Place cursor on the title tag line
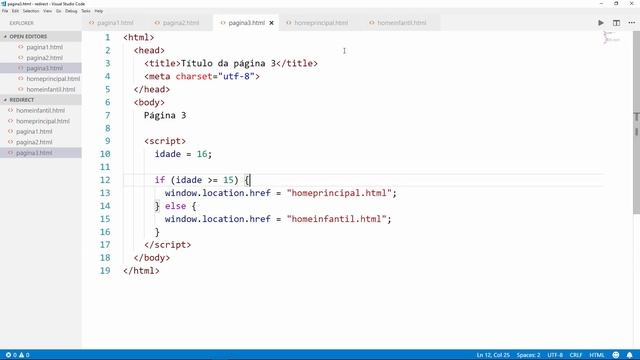This screenshot has height=360, width=640. click(231, 64)
